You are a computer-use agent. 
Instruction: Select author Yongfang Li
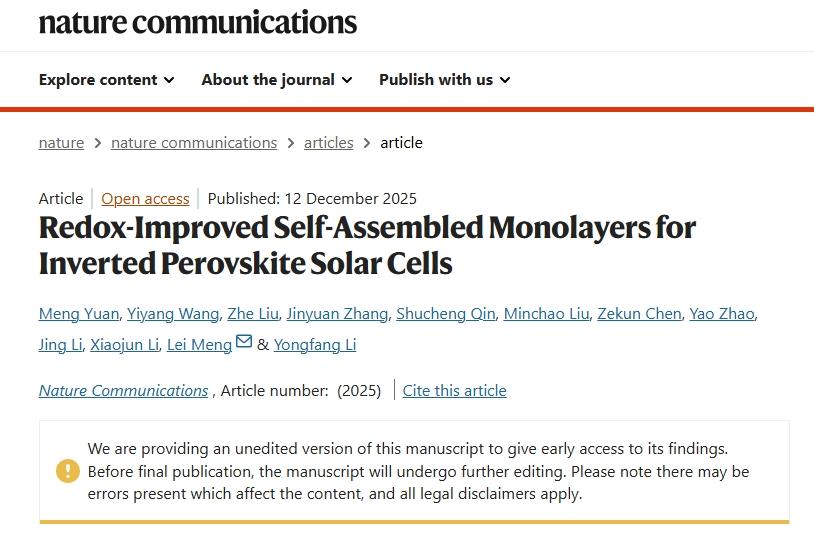tap(315, 345)
